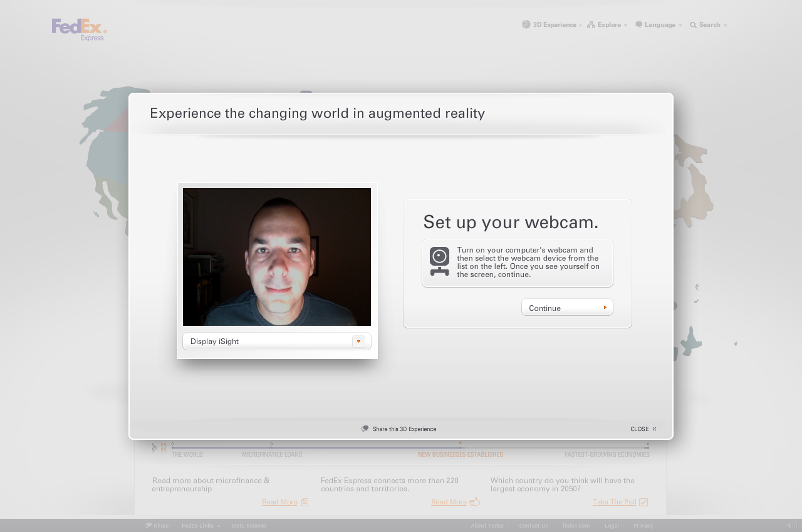802x532 pixels.
Task: Click the X icon next to CLOSE
Action: click(655, 429)
